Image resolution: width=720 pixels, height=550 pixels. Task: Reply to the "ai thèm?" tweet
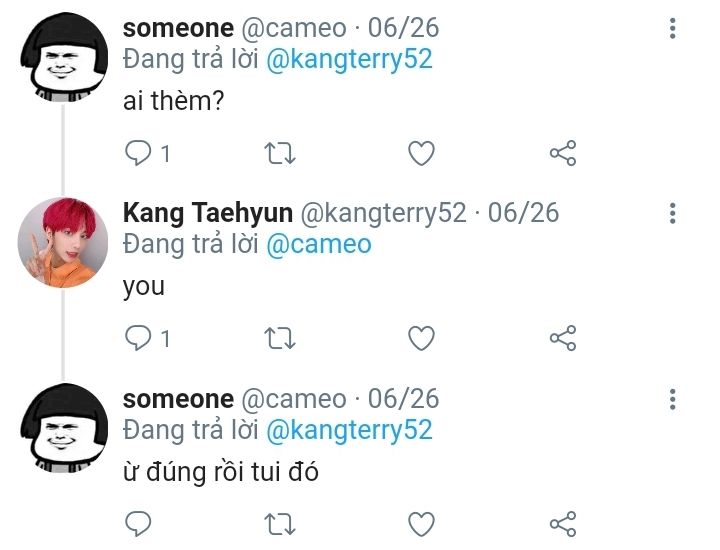(x=138, y=153)
